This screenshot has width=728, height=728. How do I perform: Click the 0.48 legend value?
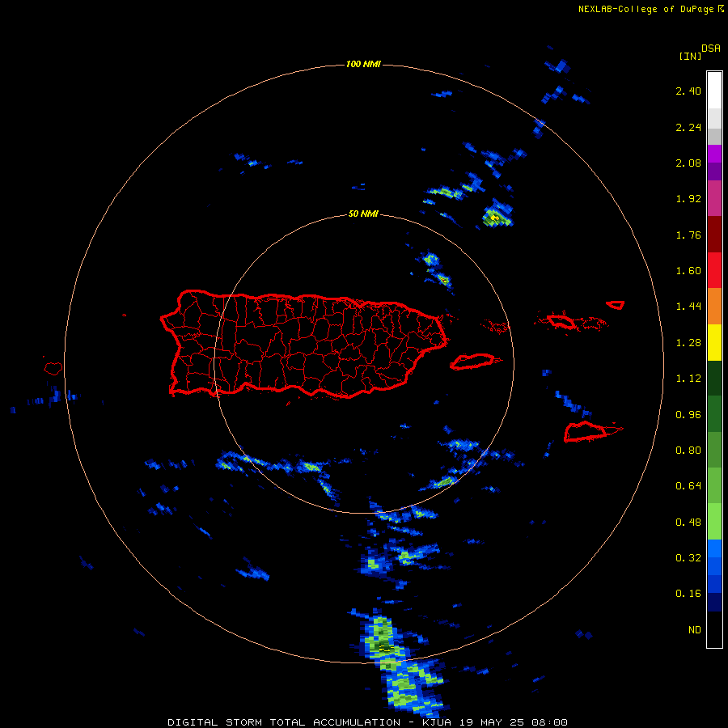pyautogui.click(x=688, y=523)
